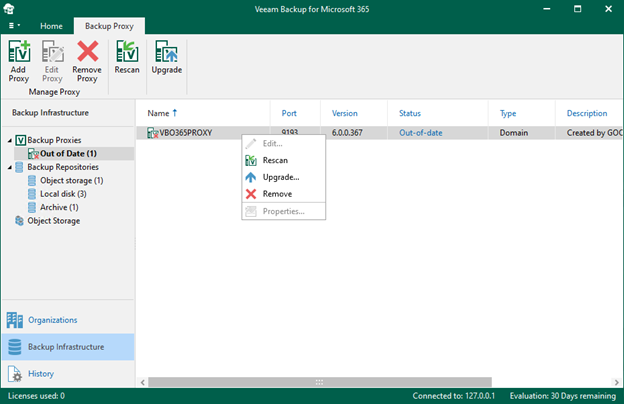
Task: Click the Archive (1) icon
Action: point(32,207)
